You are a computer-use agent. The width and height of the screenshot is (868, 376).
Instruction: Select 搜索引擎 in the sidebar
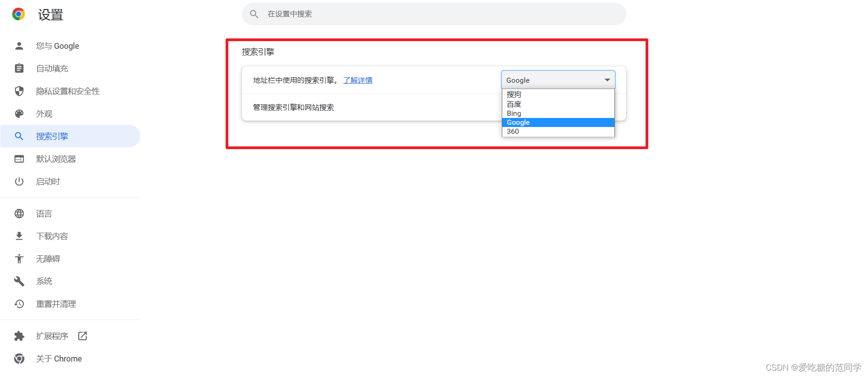[71, 136]
